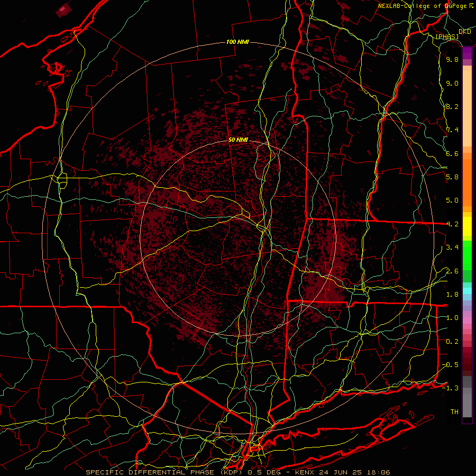
Task: Click the maroon echo patch in the top-left corner
Action: pos(63,10)
